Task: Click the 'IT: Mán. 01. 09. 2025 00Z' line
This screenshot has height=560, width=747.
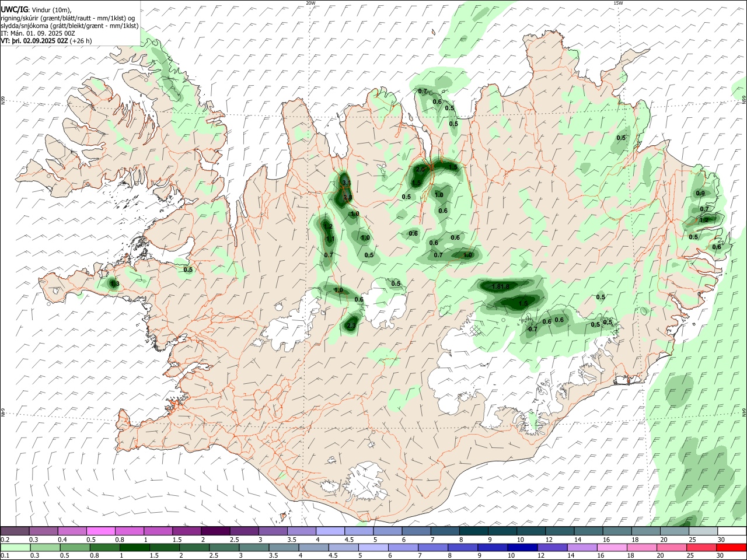Action: tap(38, 33)
